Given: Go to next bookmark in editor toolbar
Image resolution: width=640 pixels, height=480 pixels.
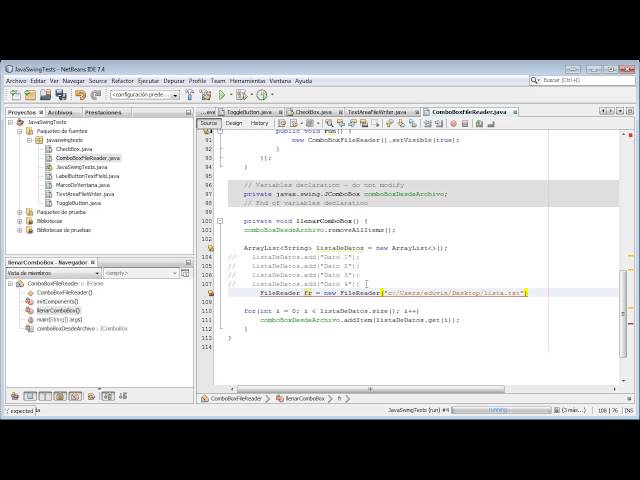Looking at the screenshot, I should tap(401, 123).
